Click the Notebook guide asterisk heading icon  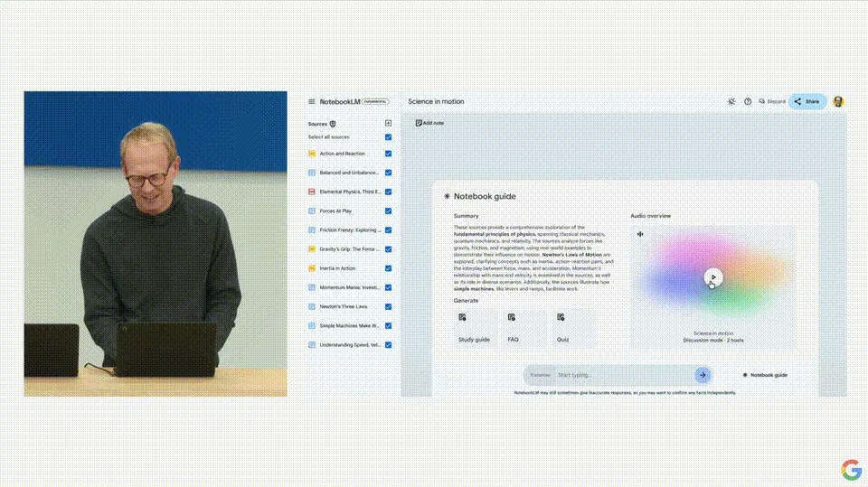pyautogui.click(x=447, y=196)
